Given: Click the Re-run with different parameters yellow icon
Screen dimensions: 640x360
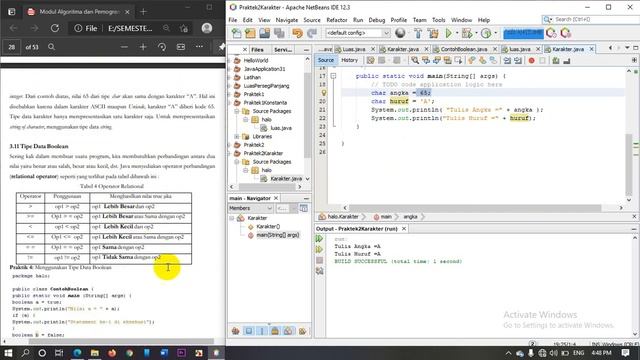Looking at the screenshot, I should click(x=319, y=249).
